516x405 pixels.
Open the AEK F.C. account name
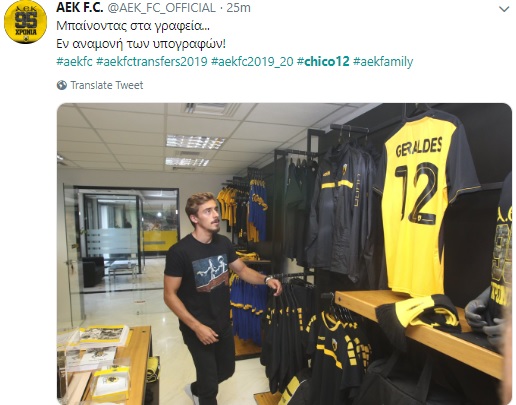(x=79, y=7)
